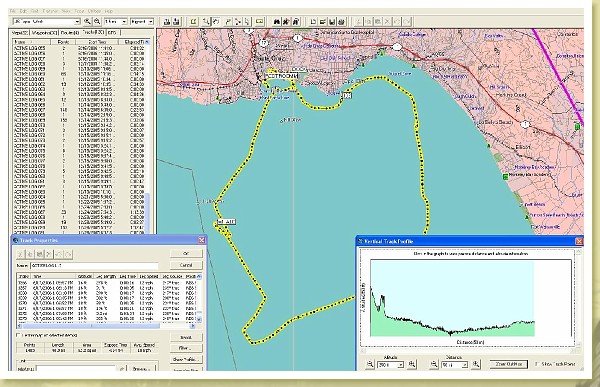Click the Zoom Out magnifier in the toolbar
The height and width of the screenshot is (387, 600).
(x=97, y=22)
